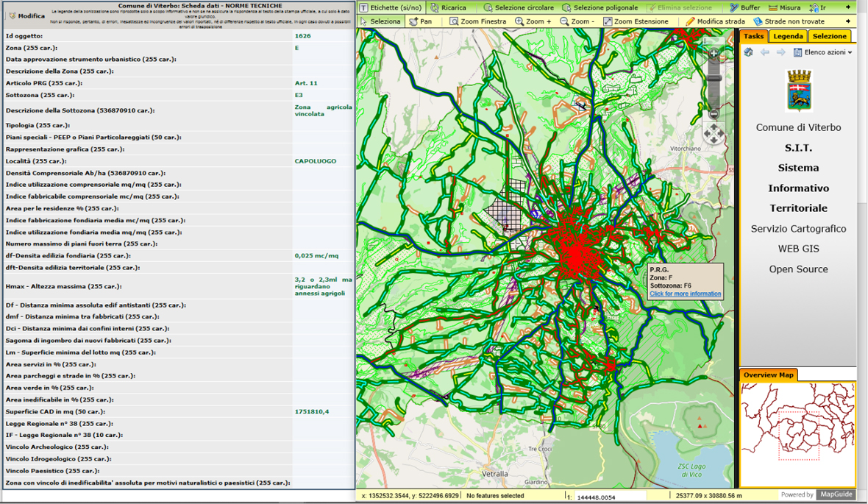
Task: Open 'Click for more information' link
Action: (x=686, y=294)
